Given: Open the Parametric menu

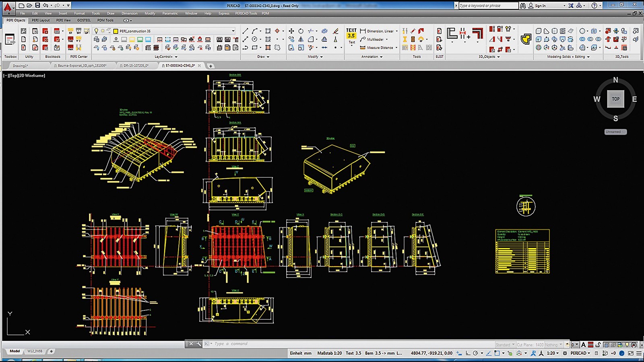Looking at the screenshot, I should (x=170, y=13).
